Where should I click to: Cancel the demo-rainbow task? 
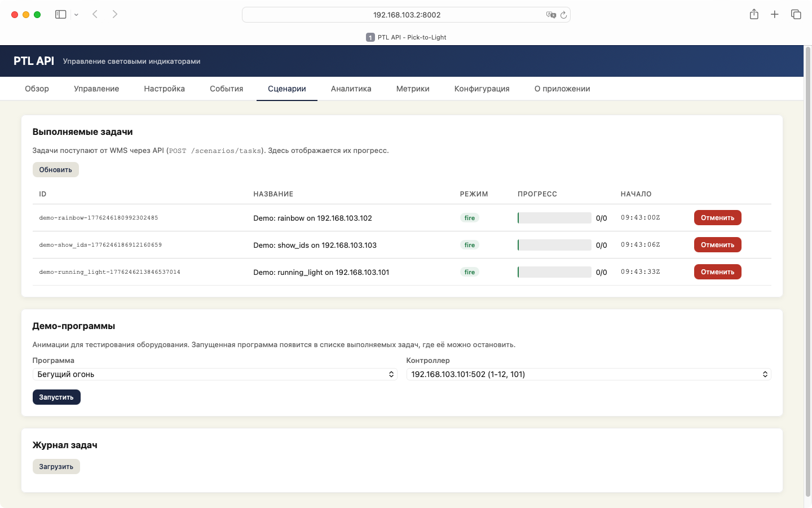coord(717,218)
